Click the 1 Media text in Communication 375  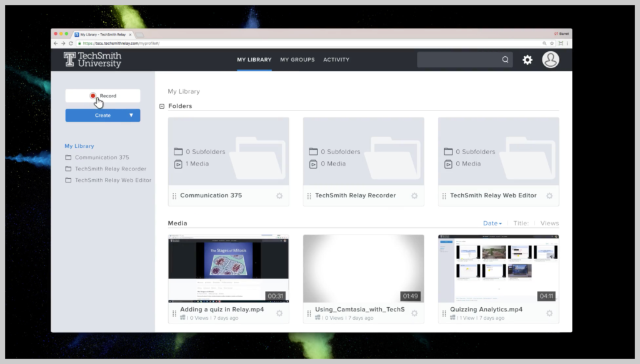click(x=197, y=164)
